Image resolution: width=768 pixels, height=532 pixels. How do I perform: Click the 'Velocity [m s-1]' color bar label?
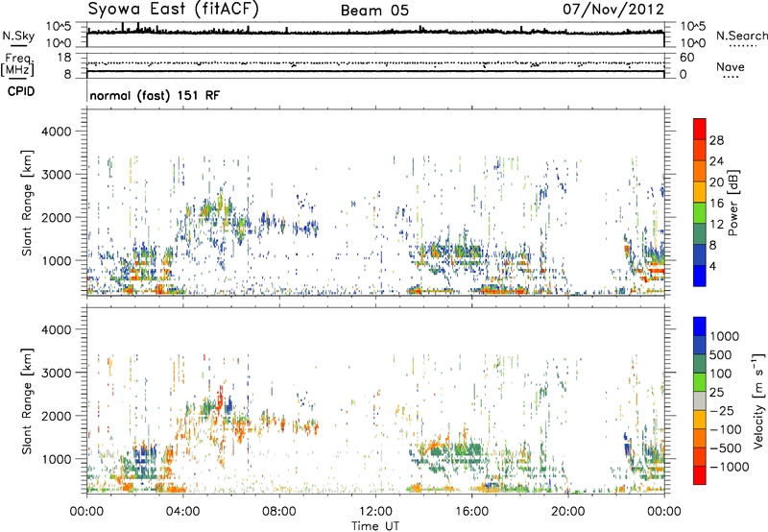tap(758, 400)
